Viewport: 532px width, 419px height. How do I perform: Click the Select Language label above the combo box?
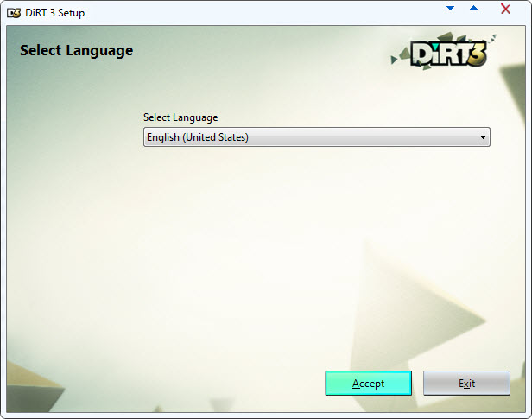tap(180, 117)
